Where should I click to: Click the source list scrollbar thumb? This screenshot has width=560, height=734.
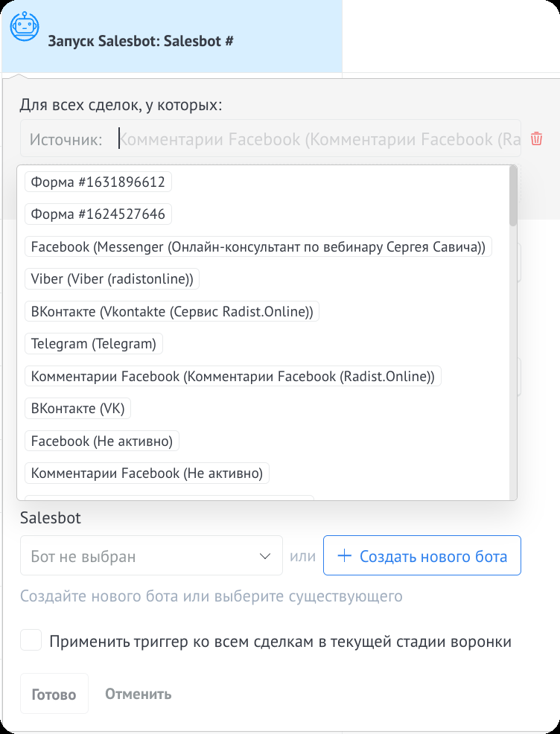513,196
